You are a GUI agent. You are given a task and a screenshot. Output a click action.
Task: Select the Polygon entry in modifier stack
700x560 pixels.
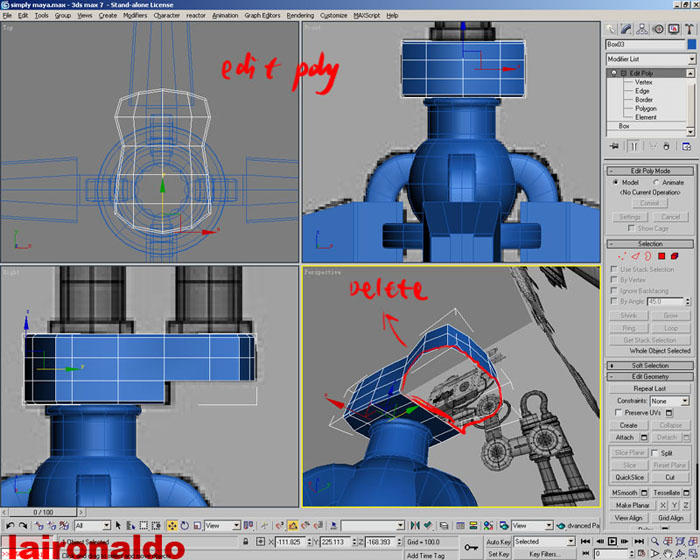point(645,108)
